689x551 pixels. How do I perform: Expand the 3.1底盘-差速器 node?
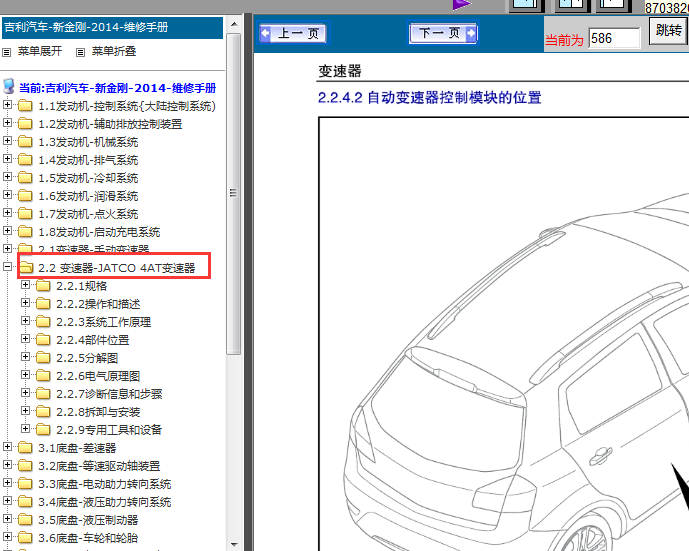[7, 447]
